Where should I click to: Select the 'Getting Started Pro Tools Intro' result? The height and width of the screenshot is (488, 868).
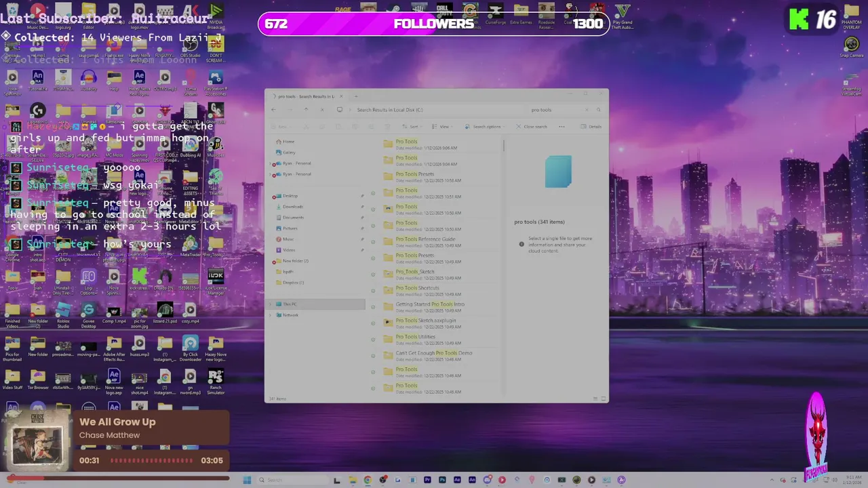click(x=441, y=307)
